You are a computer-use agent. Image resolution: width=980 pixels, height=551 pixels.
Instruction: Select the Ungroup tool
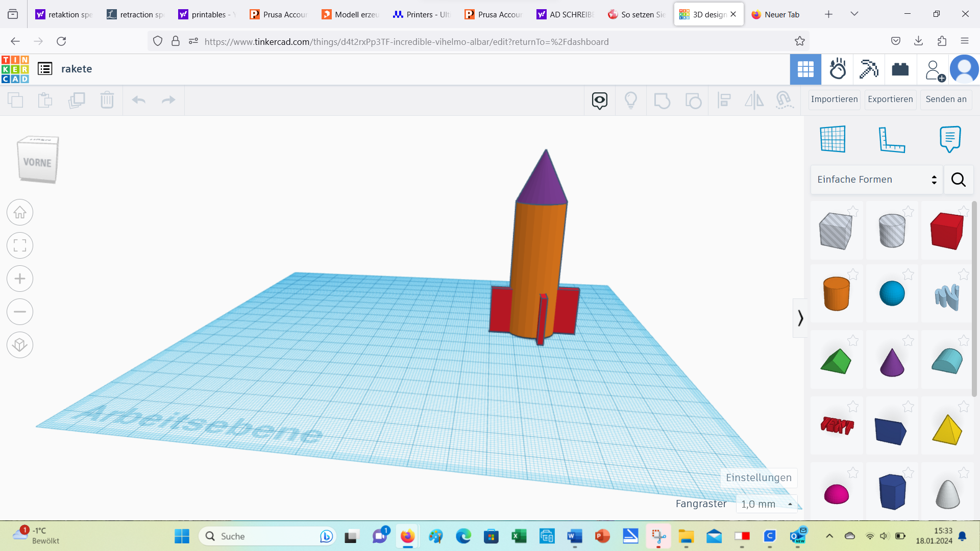(693, 100)
